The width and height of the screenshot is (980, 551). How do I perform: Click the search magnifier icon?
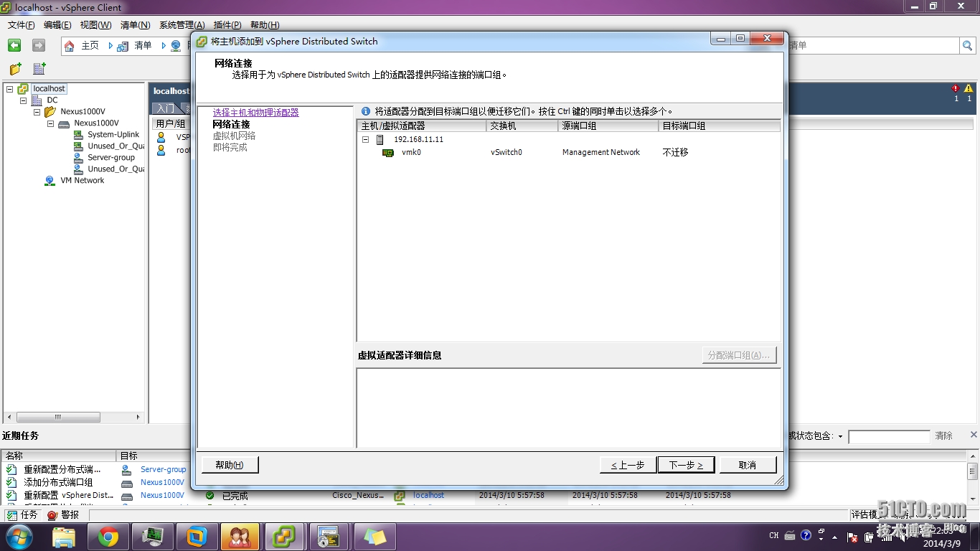coord(968,46)
